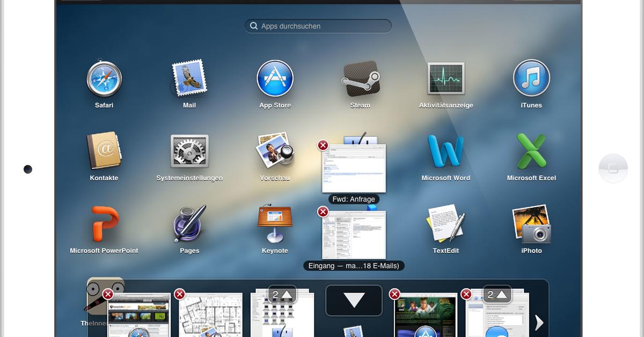Open Keynote
The width and height of the screenshot is (644, 337).
click(x=275, y=224)
